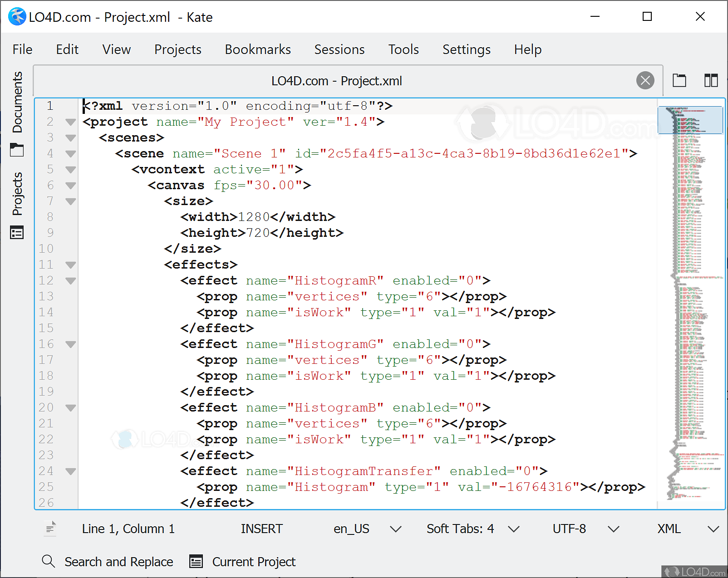Open the XML syntax mode dropdown
Viewport: 728px width, 578px height.
click(x=688, y=529)
